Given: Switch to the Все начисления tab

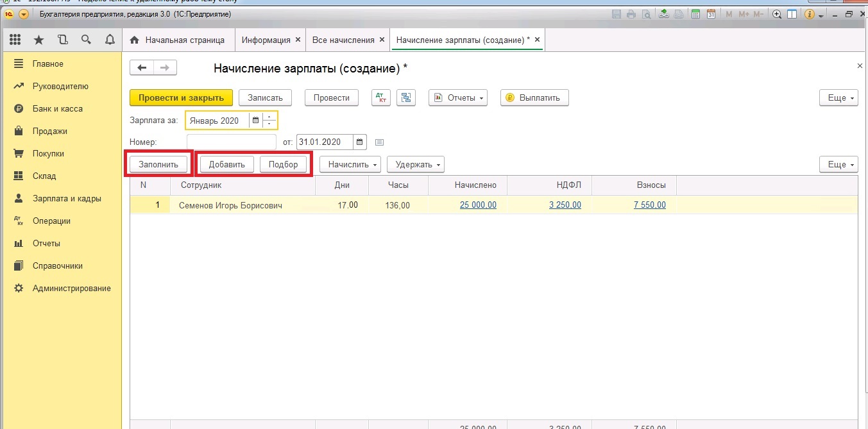Looking at the screenshot, I should [343, 40].
